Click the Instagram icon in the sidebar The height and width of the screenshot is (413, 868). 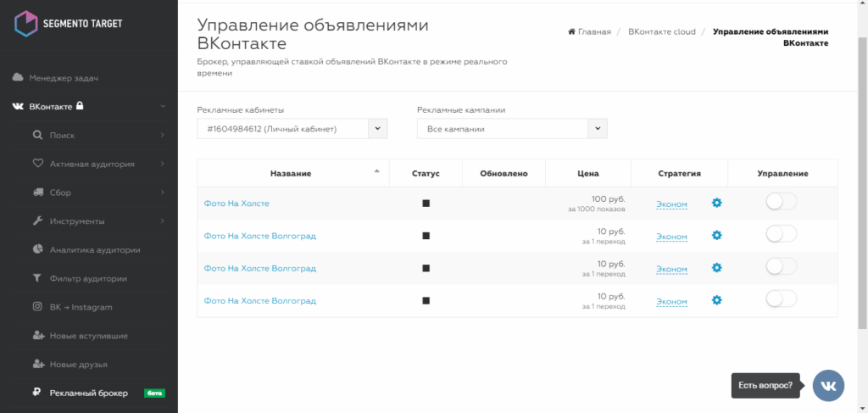pos(37,307)
